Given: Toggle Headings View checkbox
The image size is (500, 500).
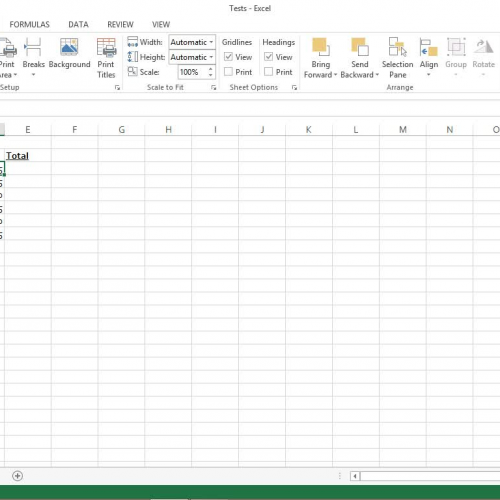Looking at the screenshot, I should click(x=268, y=57).
